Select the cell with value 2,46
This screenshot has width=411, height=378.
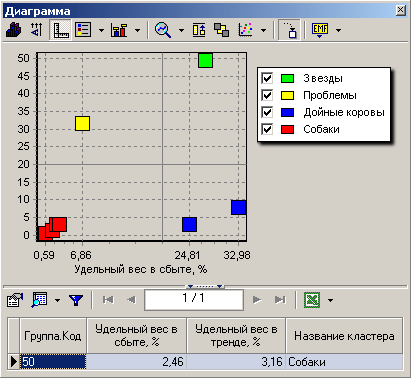[x=137, y=362]
